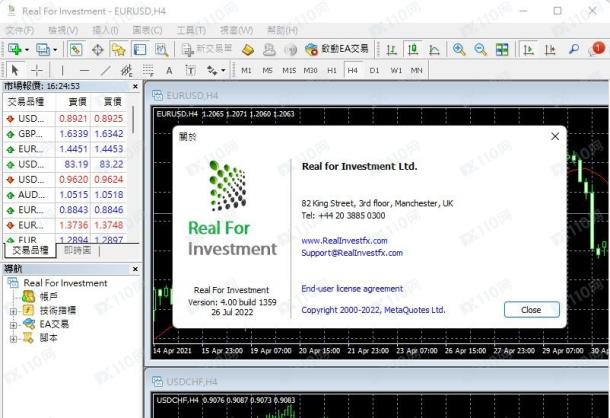This screenshot has width=610, height=418.
Task: Select the equidistant channel tool
Action: [x=126, y=70]
